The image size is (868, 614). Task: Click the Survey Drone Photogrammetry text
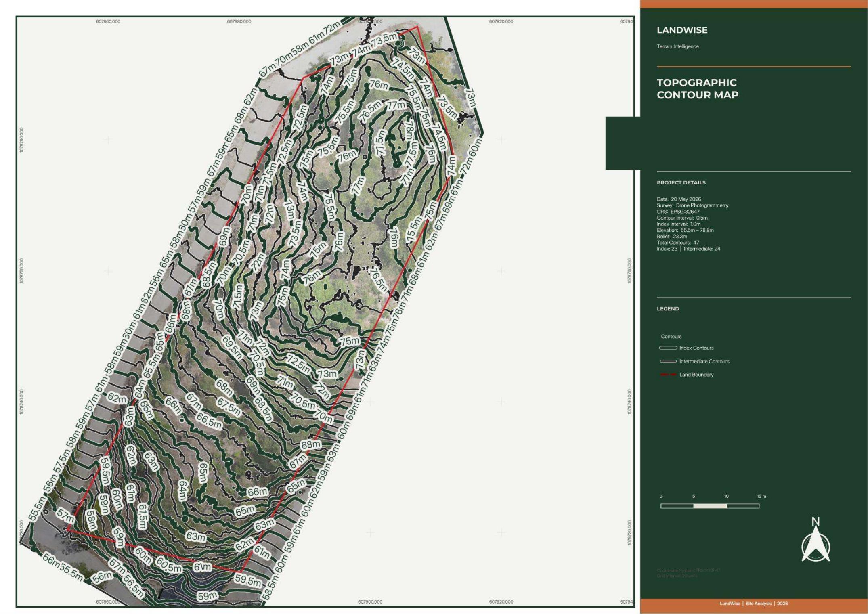point(692,205)
